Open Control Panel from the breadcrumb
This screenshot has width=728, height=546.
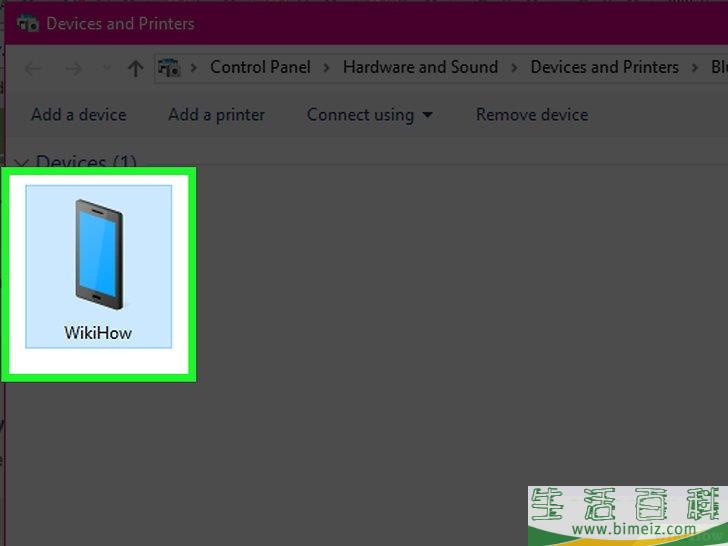[x=260, y=67]
